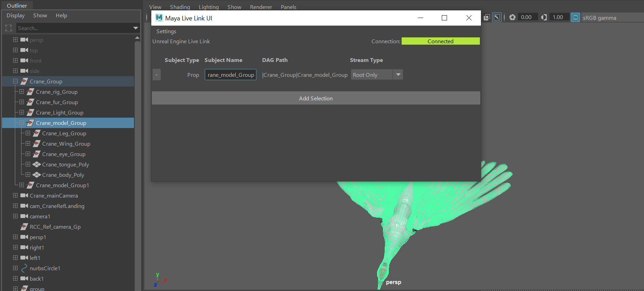Click the camera icon beside cam_CraneRefLanding

click(24, 206)
